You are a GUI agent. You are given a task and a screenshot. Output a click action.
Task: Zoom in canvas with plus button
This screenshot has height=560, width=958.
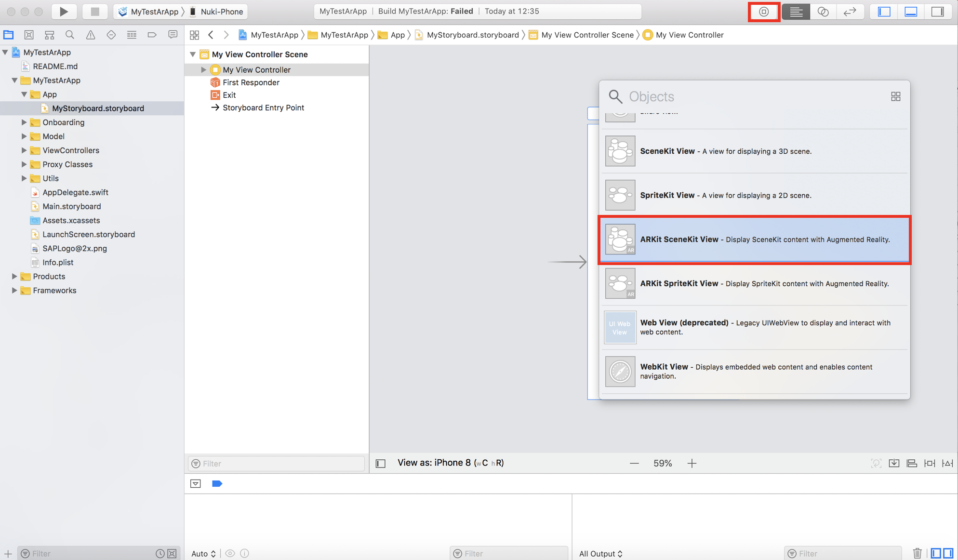point(692,463)
